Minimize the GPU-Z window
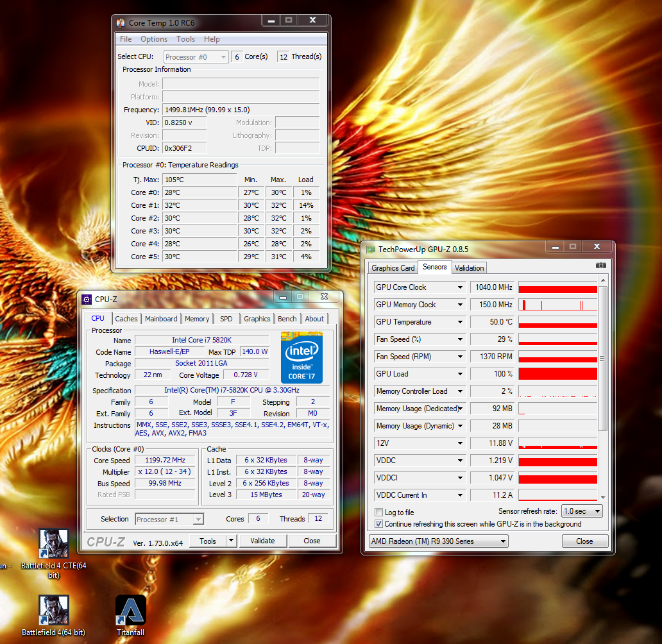 tap(555, 246)
